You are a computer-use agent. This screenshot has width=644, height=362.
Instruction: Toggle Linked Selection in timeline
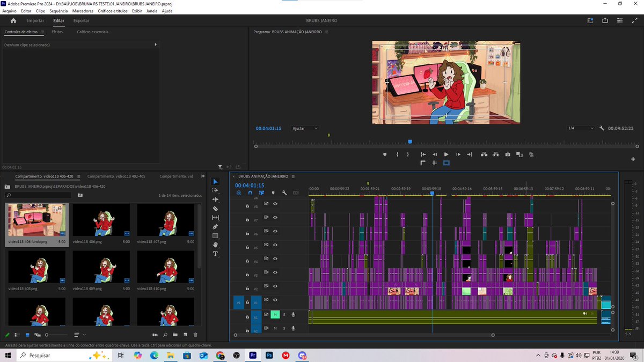pyautogui.click(x=262, y=193)
